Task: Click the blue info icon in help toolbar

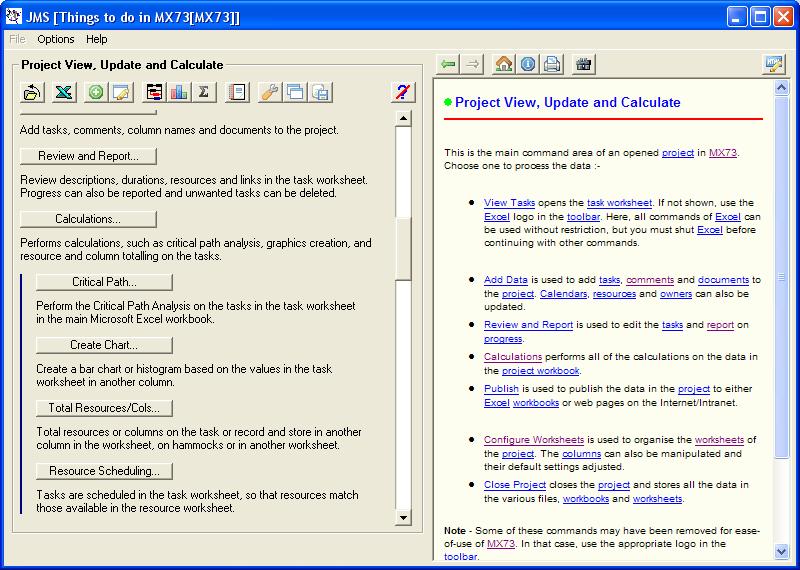Action: coord(528,64)
